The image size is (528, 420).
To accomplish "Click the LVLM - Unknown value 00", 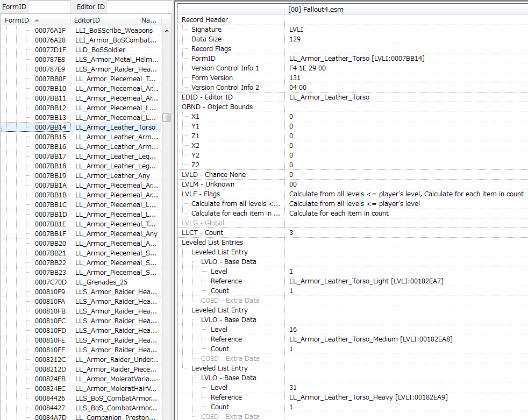I will [x=293, y=184].
